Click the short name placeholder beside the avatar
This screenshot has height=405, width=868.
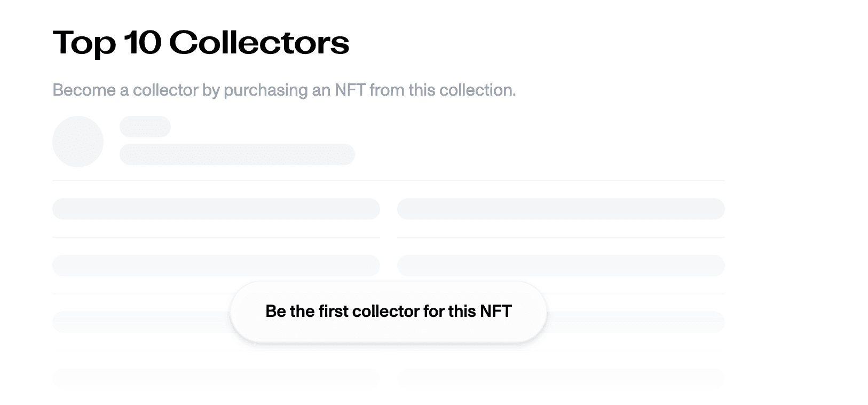[145, 127]
